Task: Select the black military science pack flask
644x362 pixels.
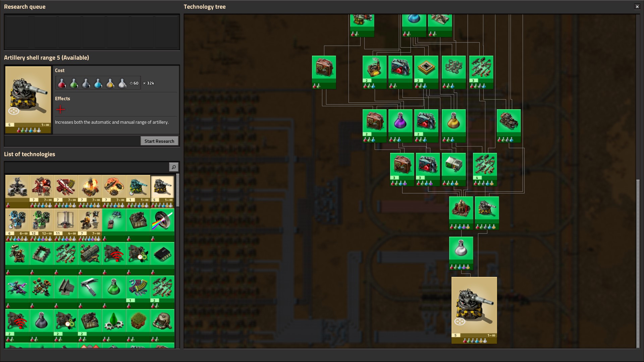Action: tap(42, 325)
